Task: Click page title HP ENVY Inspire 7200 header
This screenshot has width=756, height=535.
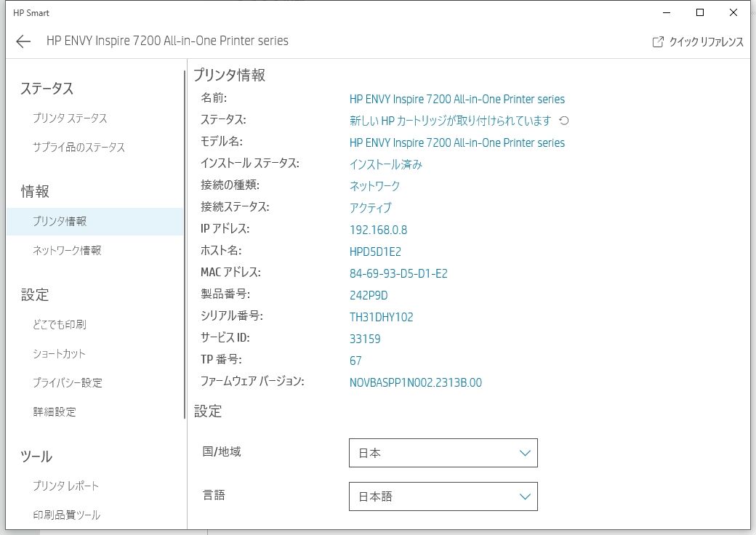Action: (x=167, y=41)
